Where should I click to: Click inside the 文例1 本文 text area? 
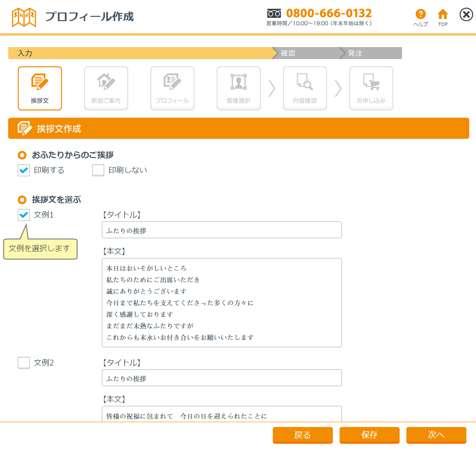(x=222, y=303)
